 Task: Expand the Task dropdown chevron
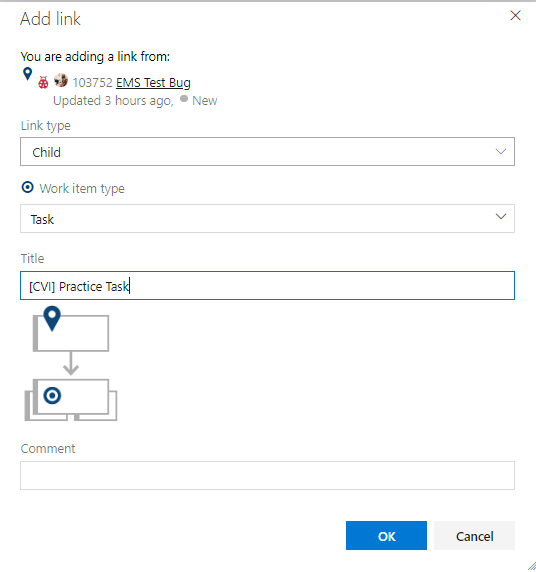501,217
